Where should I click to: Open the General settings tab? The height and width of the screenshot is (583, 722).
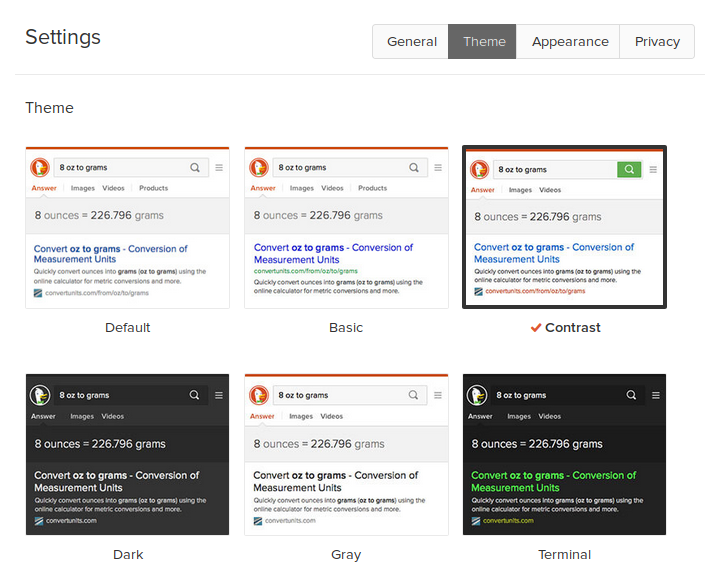(x=411, y=42)
